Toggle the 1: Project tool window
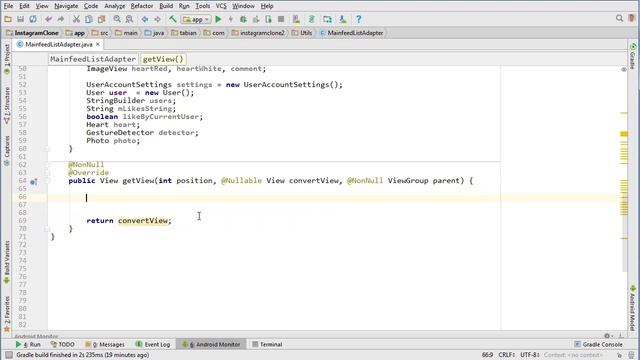640x360 pixels. [x=7, y=60]
